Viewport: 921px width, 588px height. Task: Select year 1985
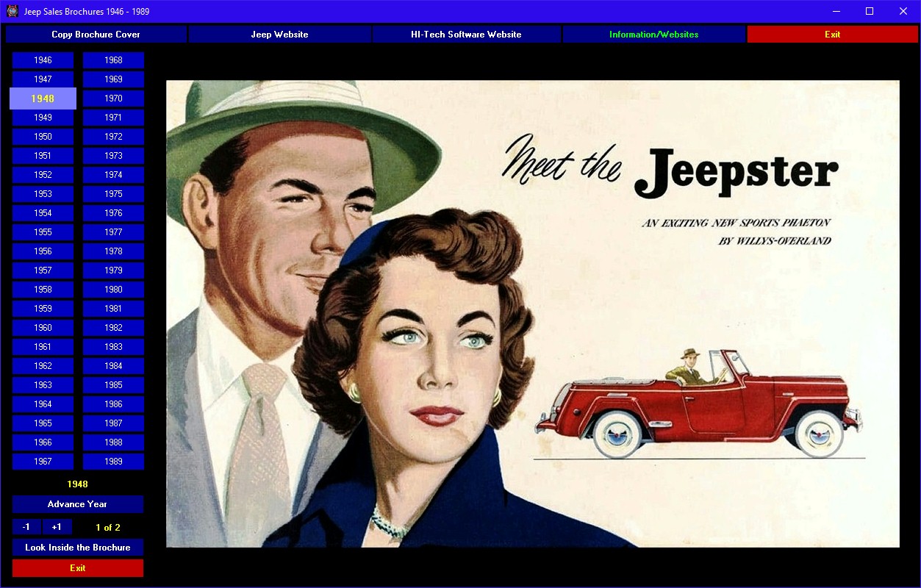113,385
